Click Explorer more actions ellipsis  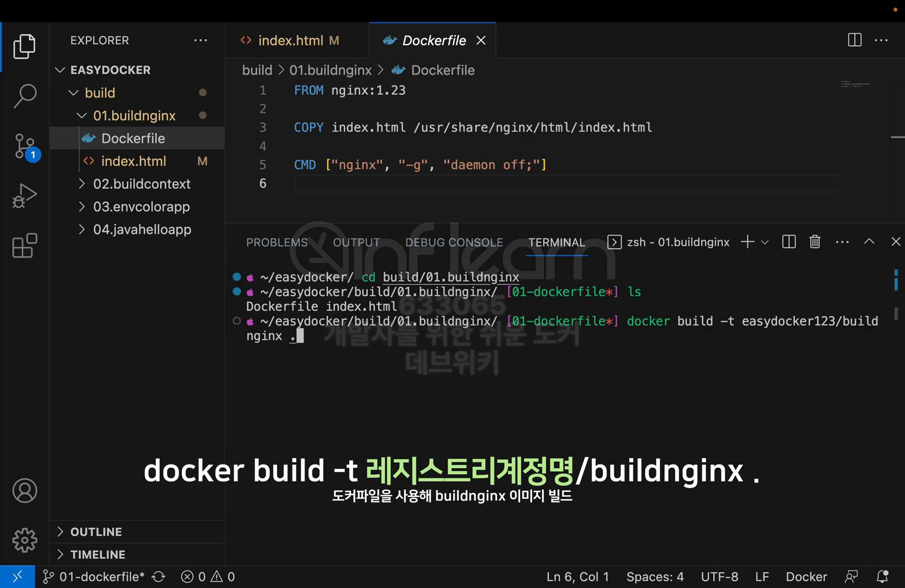click(200, 40)
